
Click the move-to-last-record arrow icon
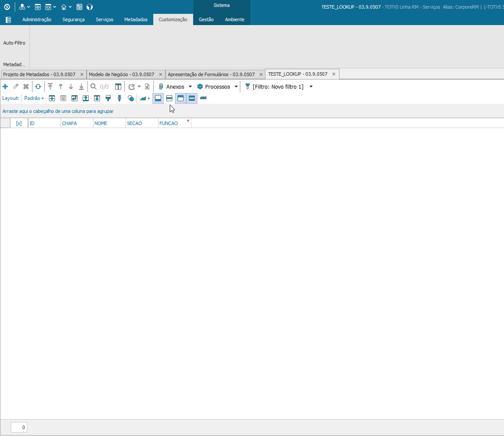[81, 87]
